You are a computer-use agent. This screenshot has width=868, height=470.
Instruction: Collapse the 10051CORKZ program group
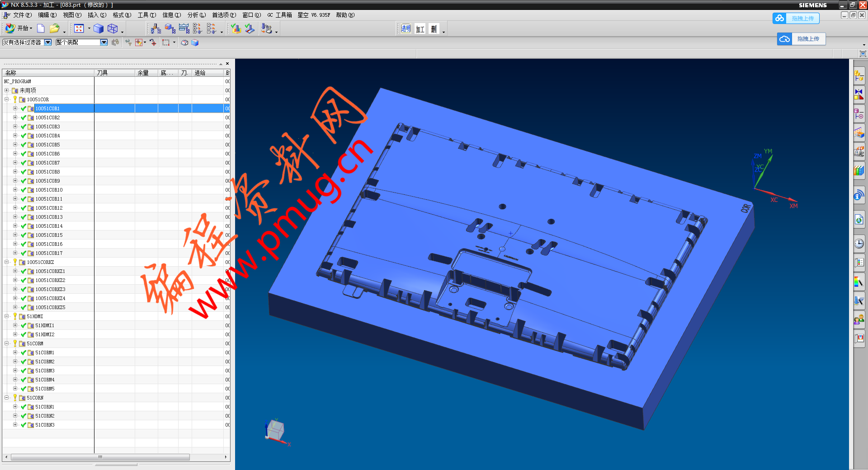(x=7, y=262)
